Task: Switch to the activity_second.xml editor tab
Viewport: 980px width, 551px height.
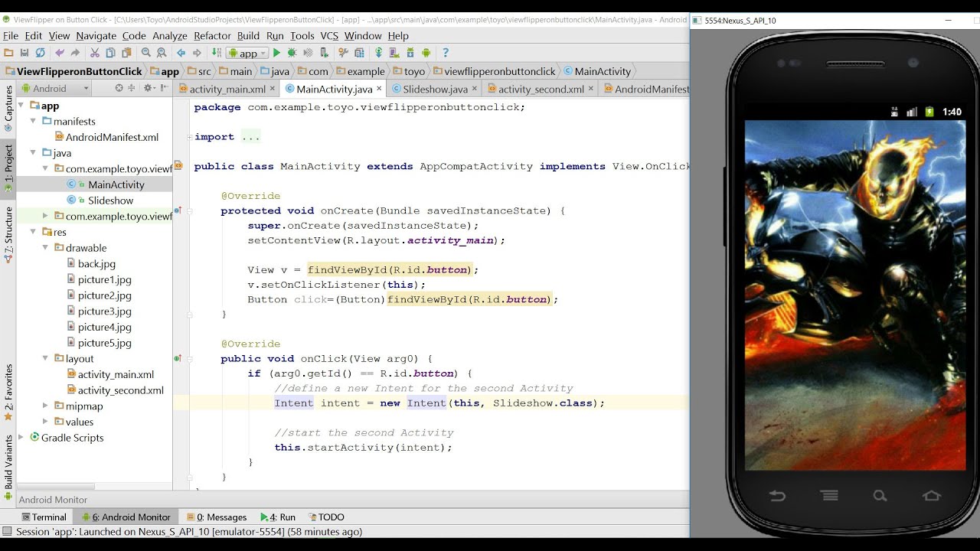Action: click(541, 89)
